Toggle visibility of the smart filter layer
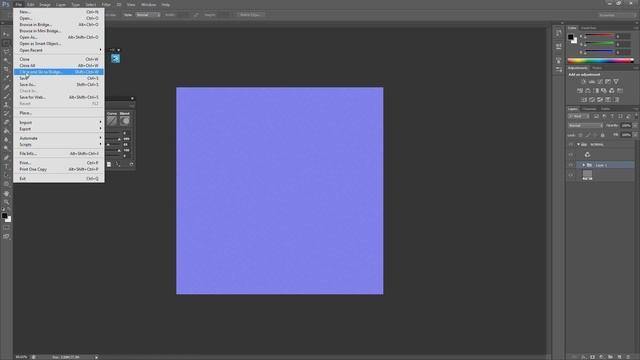Viewport: 640px width, 360px height. [x=571, y=155]
